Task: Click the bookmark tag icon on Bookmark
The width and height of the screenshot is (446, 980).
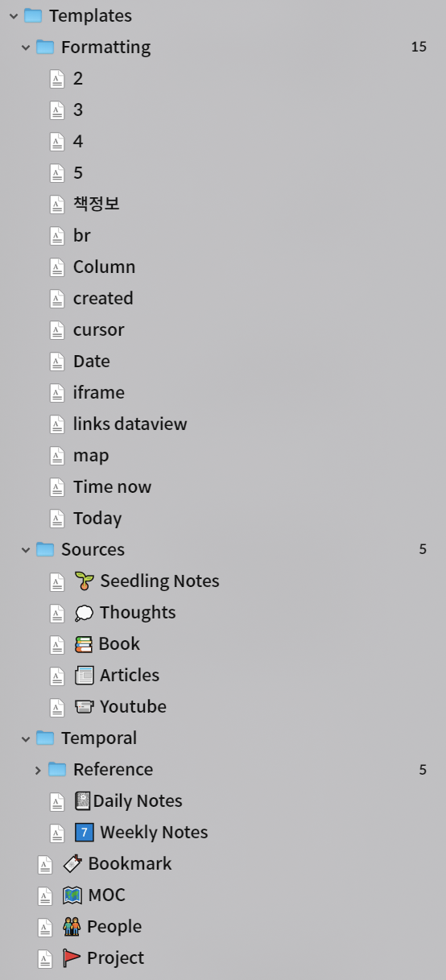Action: point(72,864)
